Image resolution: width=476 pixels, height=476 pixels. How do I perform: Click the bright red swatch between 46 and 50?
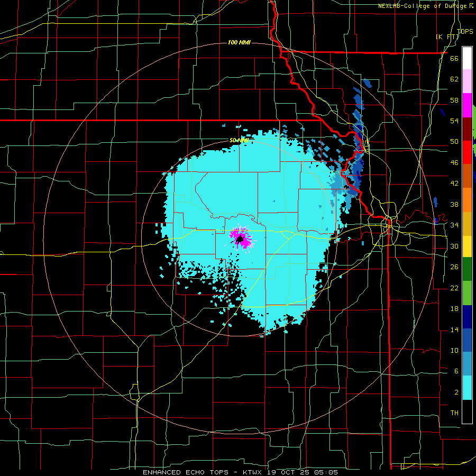pos(467,153)
